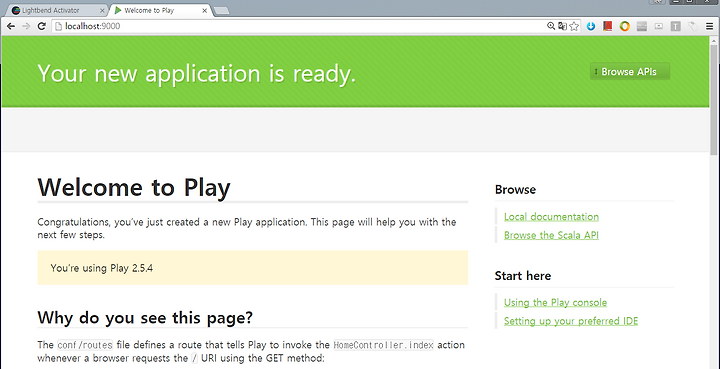
Task: Close the Welcome to Play tab
Action: click(205, 10)
